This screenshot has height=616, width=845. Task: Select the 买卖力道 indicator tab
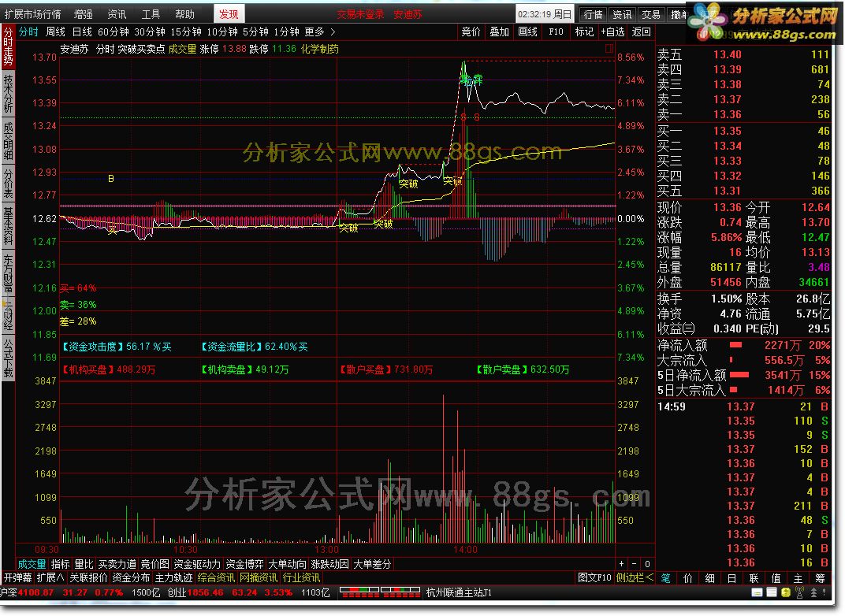tap(117, 564)
